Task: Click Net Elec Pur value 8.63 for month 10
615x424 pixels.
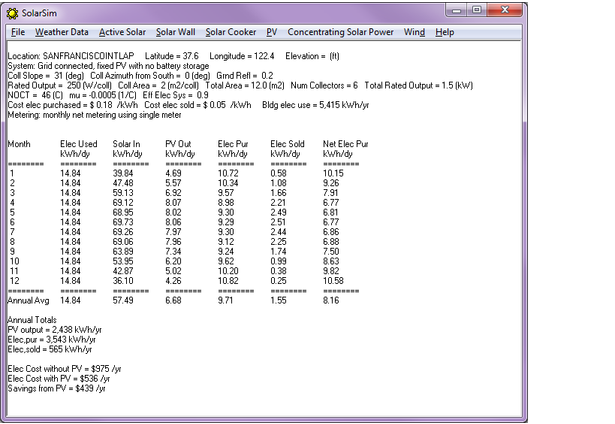Action: pyautogui.click(x=331, y=262)
